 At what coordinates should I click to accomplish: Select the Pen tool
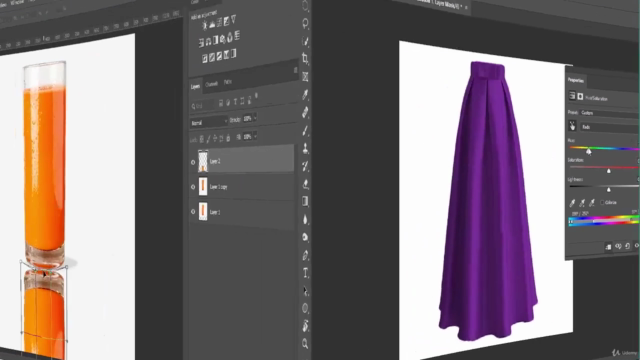coord(305,256)
